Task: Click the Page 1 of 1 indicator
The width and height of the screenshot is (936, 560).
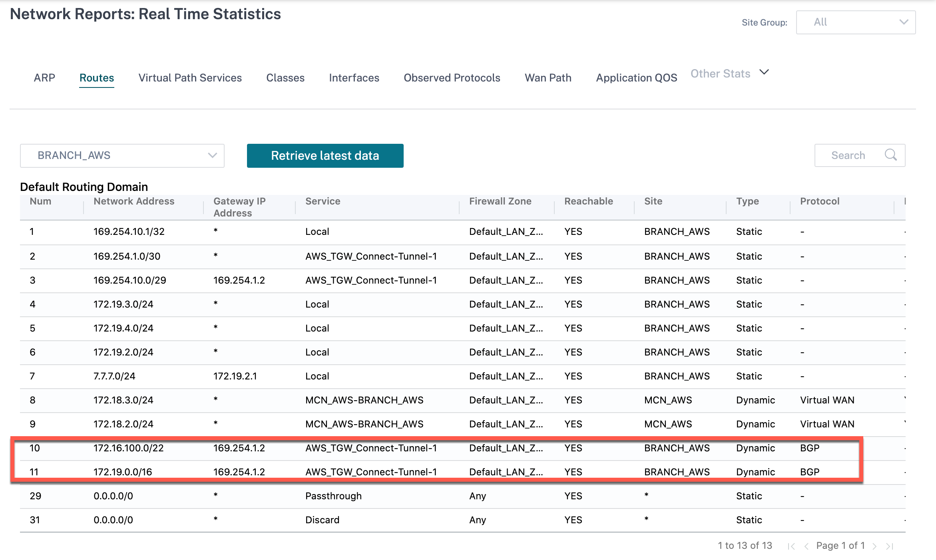Action: tap(840, 546)
